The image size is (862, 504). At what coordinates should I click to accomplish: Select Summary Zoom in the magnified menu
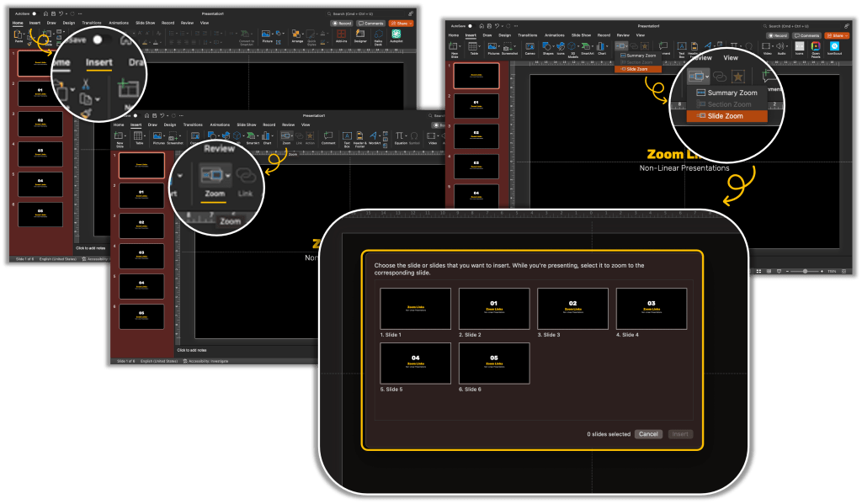(x=731, y=93)
